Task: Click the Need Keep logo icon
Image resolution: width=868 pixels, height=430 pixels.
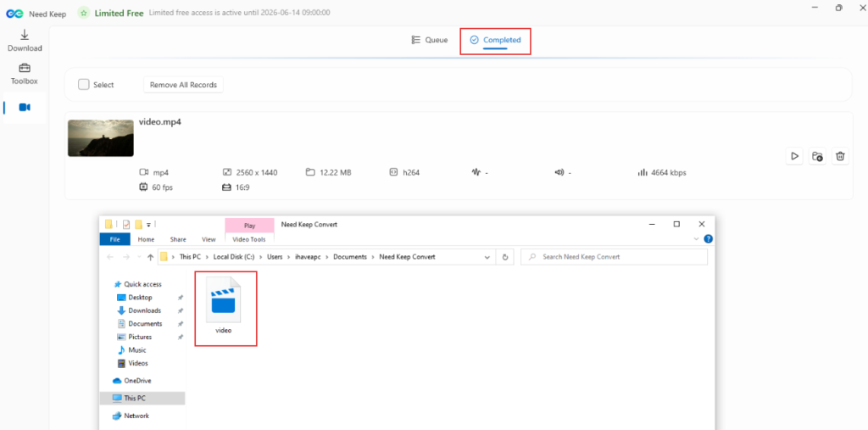Action: click(14, 14)
